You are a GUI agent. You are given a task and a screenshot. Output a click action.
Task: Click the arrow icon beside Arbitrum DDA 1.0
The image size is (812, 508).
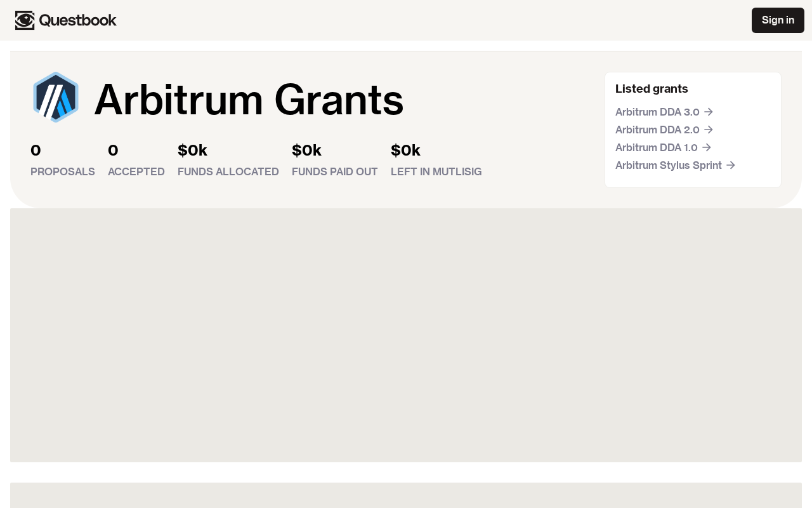click(x=707, y=147)
